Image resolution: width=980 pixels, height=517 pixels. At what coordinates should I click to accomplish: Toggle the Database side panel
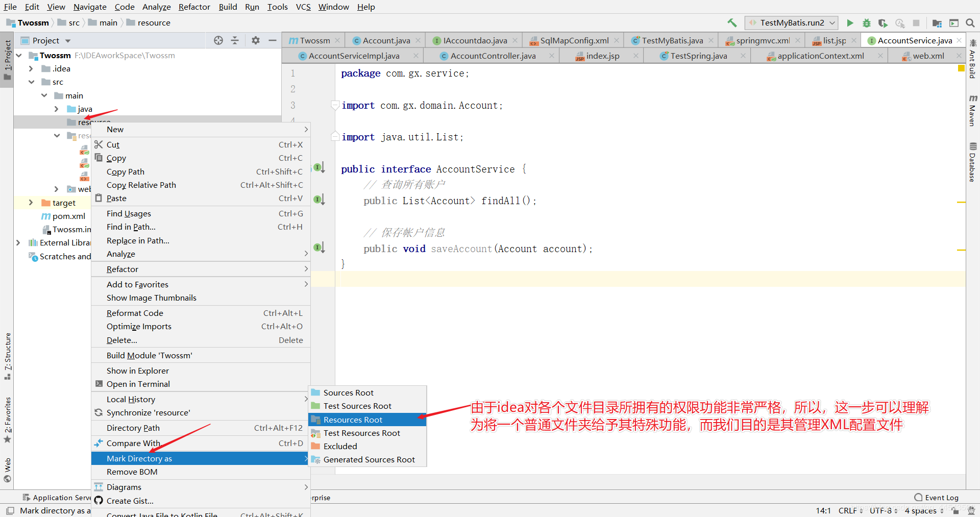pos(973,162)
